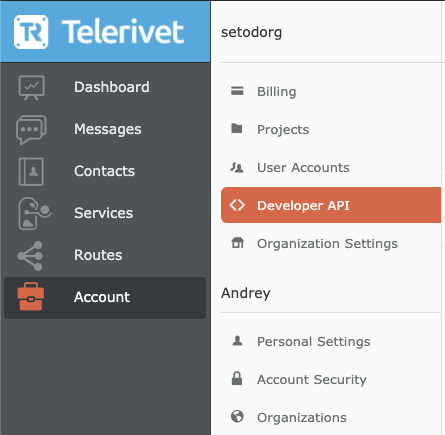The height and width of the screenshot is (435, 445).
Task: Click the Telerivet TR logo icon
Action: tap(31, 32)
